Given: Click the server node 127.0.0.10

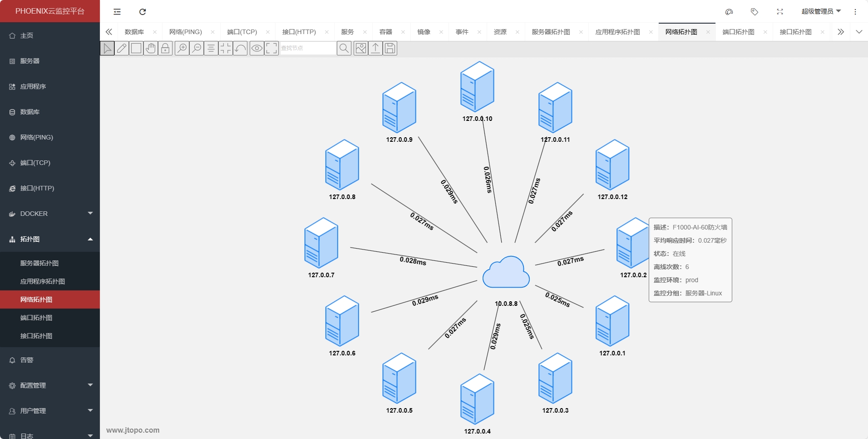Looking at the screenshot, I should [x=477, y=87].
